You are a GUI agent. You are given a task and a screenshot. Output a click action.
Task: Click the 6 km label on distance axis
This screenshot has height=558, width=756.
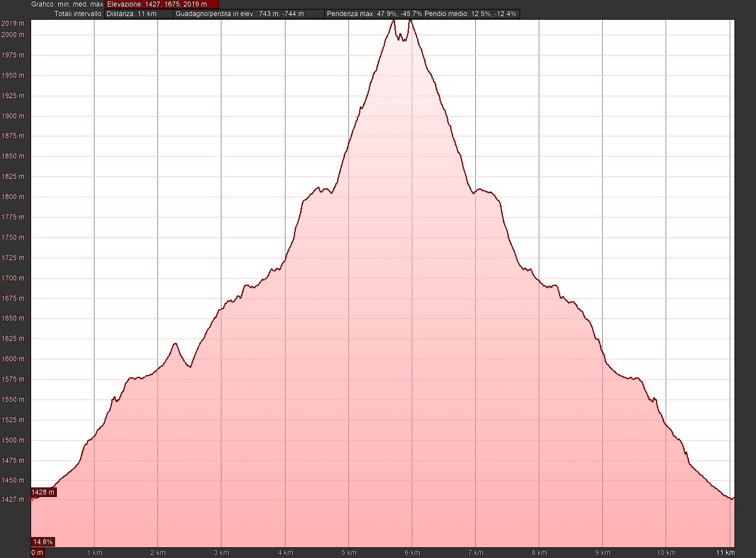pyautogui.click(x=412, y=553)
